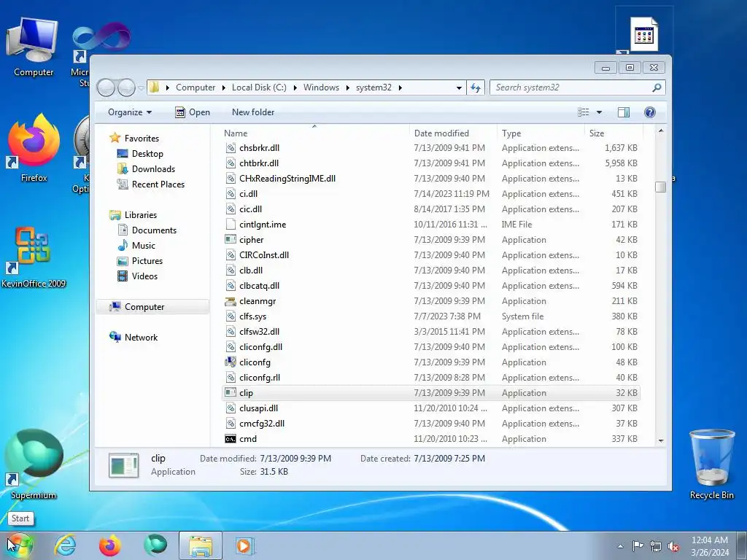Screen dimensions: 747x560
Task: Click the Open toolbar button
Action: click(193, 112)
